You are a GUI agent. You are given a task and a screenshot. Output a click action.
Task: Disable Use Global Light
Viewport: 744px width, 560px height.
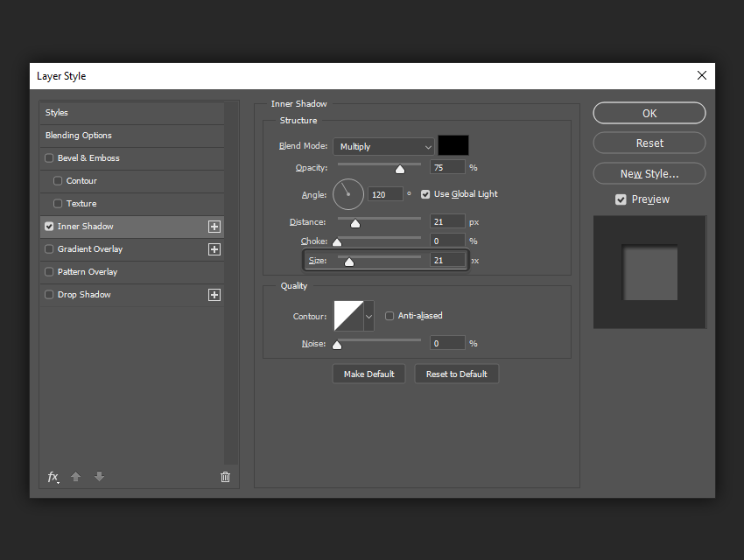point(425,194)
